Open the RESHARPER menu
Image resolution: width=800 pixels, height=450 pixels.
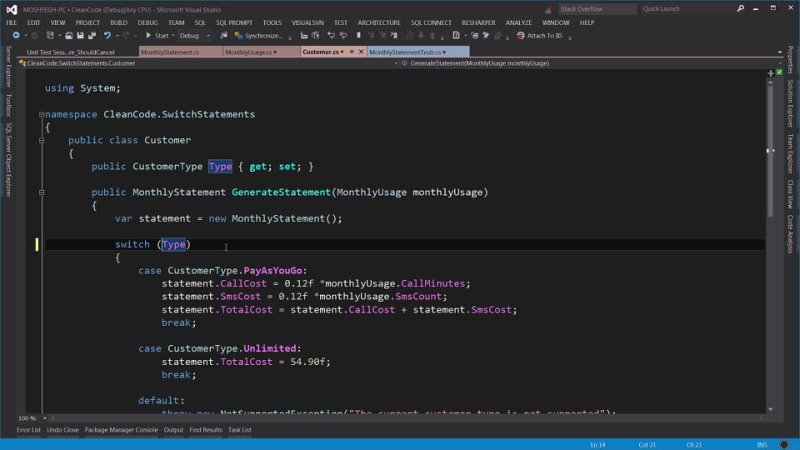coord(478,22)
